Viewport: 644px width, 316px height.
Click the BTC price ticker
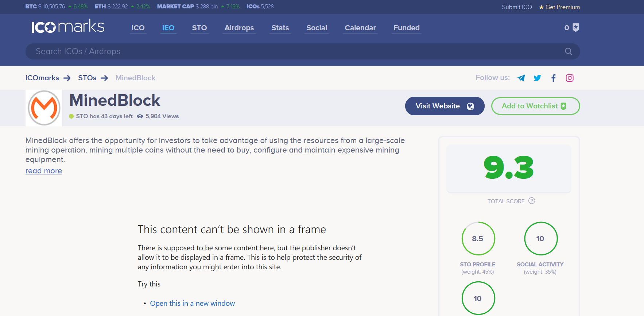tap(57, 7)
